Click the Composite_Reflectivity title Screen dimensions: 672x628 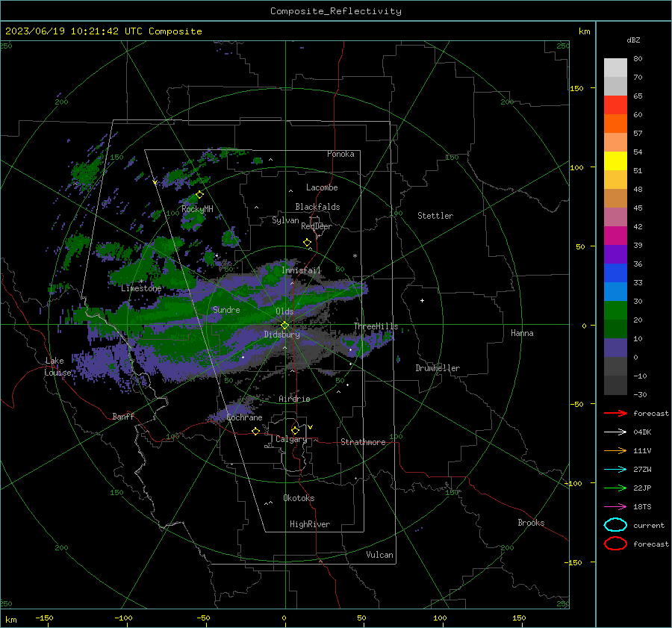(x=336, y=11)
